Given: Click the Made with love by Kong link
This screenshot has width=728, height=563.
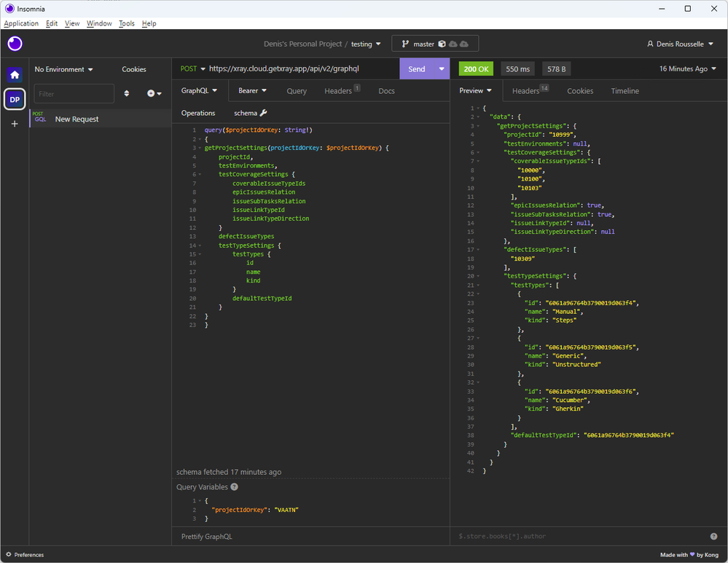Looking at the screenshot, I should (689, 555).
